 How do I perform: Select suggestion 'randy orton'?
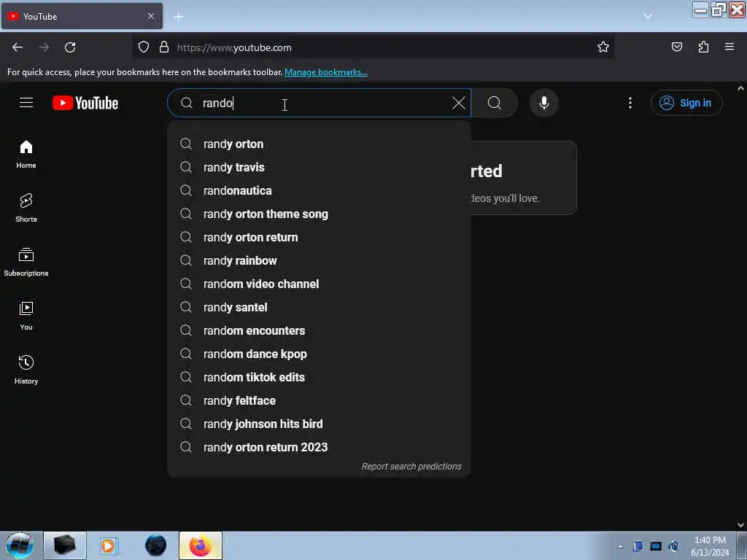tap(320, 144)
